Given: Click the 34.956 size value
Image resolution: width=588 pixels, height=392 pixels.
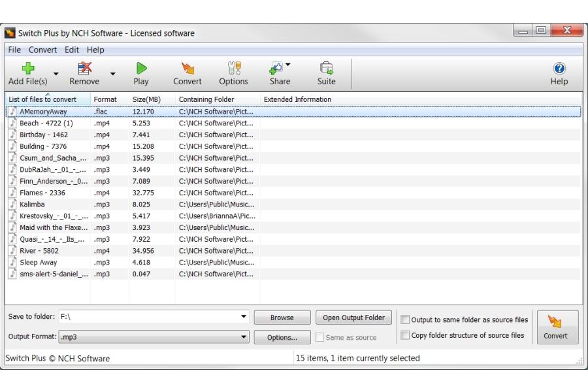Looking at the screenshot, I should pyautogui.click(x=143, y=251).
